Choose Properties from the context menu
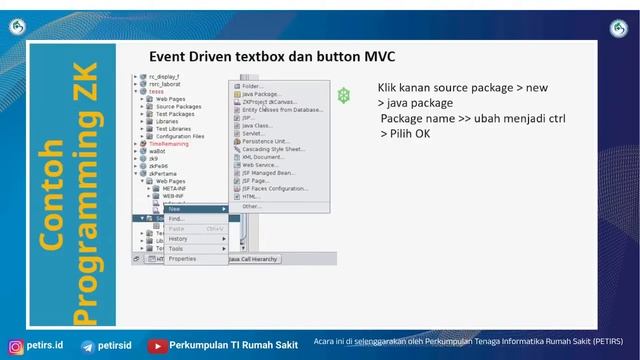 (x=196, y=259)
